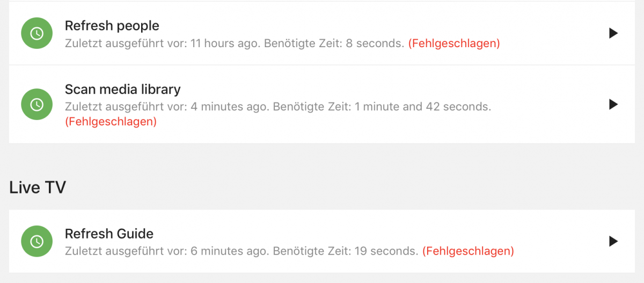Select the Refresh Guide clock icon
Screen dimensions: 644x283
[36, 241]
